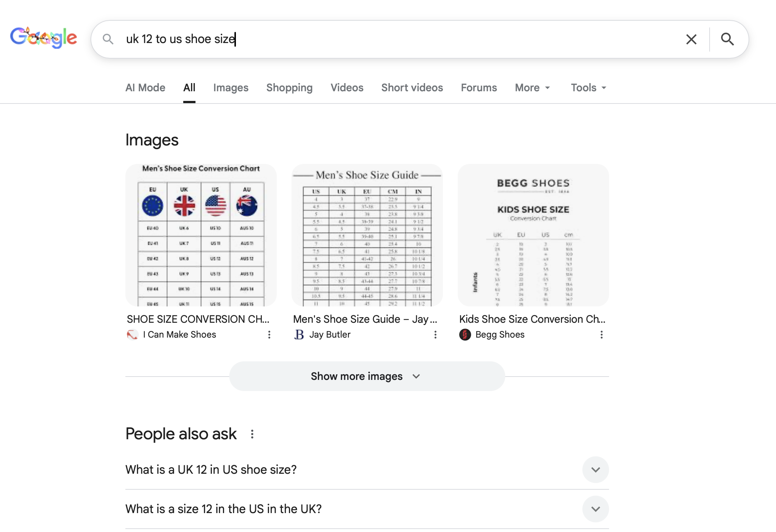Open People also ask options menu

coord(252,434)
